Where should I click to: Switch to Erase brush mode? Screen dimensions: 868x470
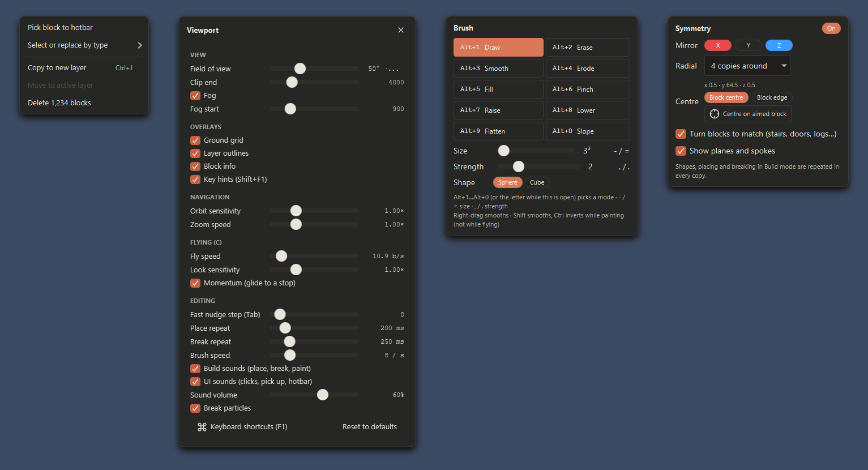click(x=588, y=48)
